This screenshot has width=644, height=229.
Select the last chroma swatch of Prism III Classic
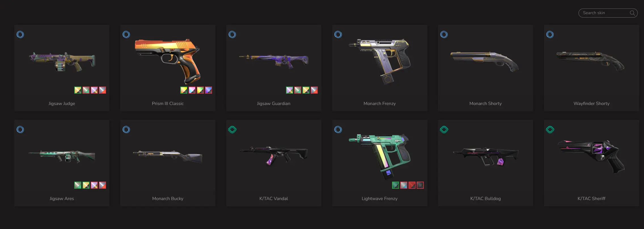208,90
